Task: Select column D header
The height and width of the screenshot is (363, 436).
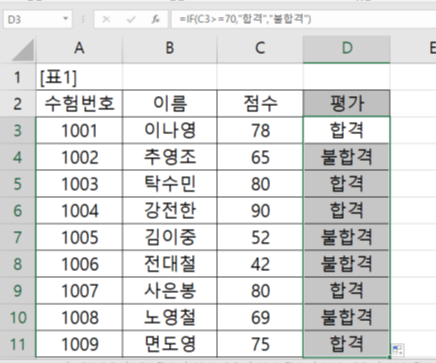Action: click(x=347, y=49)
